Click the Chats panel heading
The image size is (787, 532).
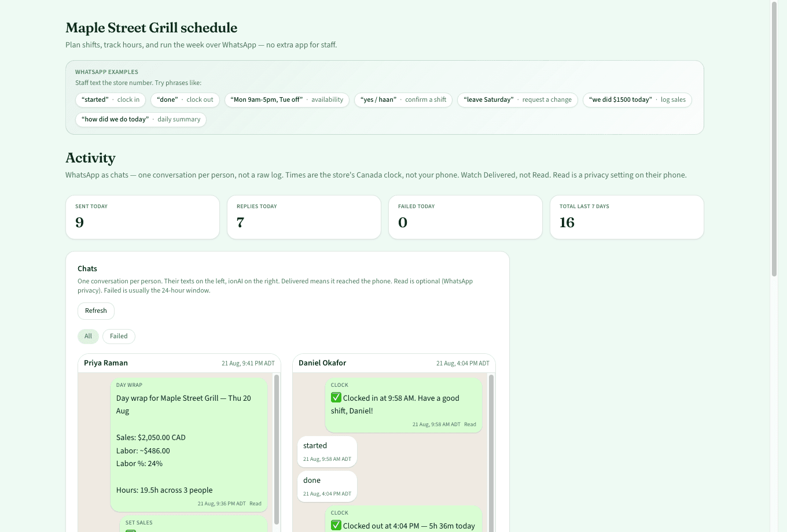click(87, 269)
